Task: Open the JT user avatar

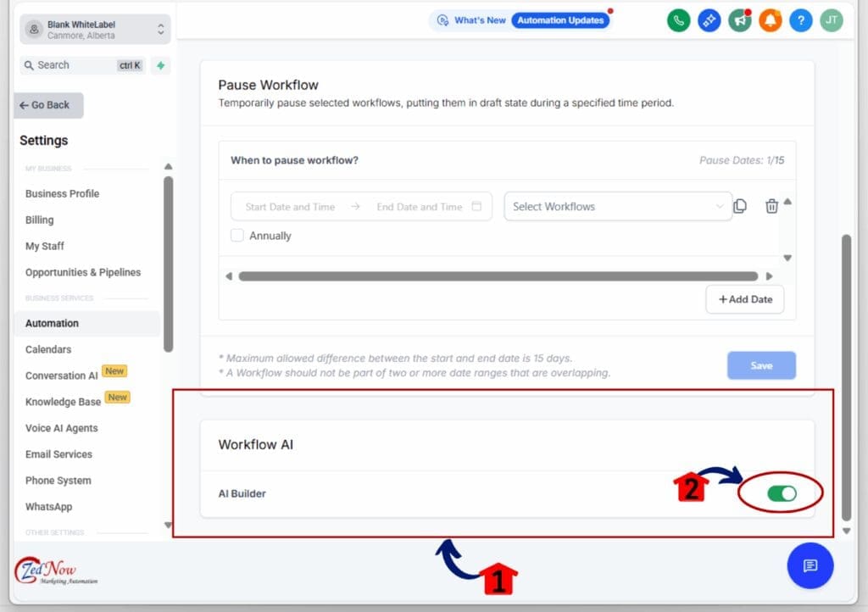Action: coord(831,20)
